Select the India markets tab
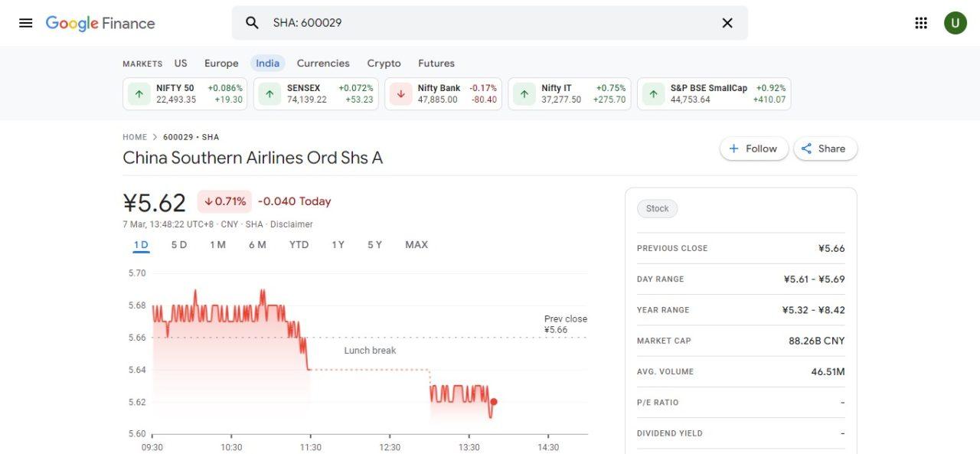Viewport: 980px width, 454px height. pyautogui.click(x=268, y=64)
